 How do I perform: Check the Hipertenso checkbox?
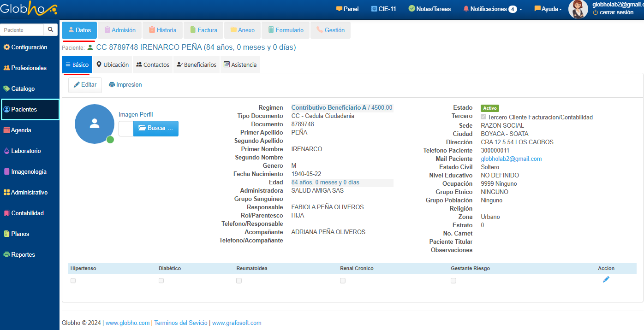73,281
